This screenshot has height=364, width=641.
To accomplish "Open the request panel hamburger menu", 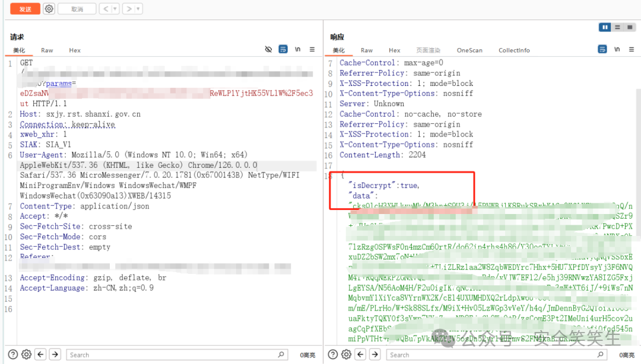I will (312, 49).
